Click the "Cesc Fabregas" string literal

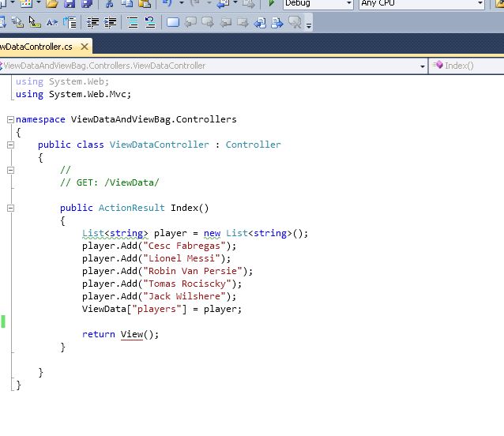pyautogui.click(x=185, y=246)
